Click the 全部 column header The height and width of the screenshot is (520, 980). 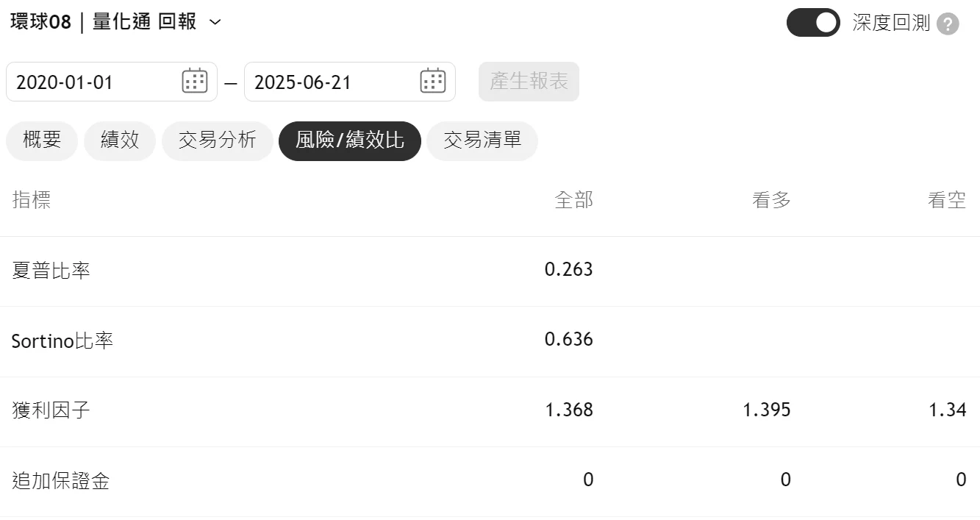coord(573,200)
